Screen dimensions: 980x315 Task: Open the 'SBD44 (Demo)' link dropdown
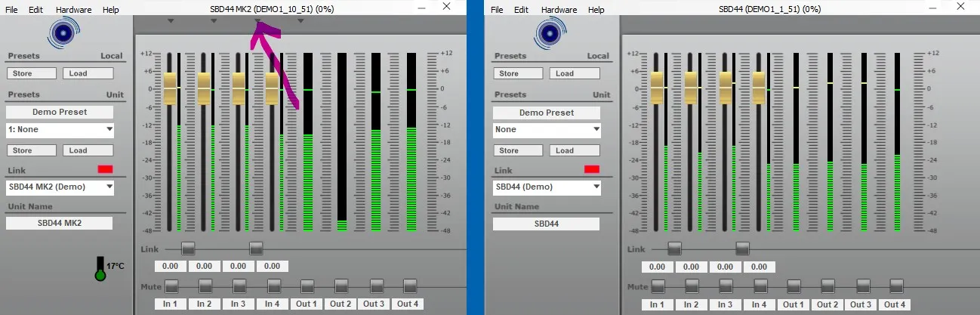(547, 187)
